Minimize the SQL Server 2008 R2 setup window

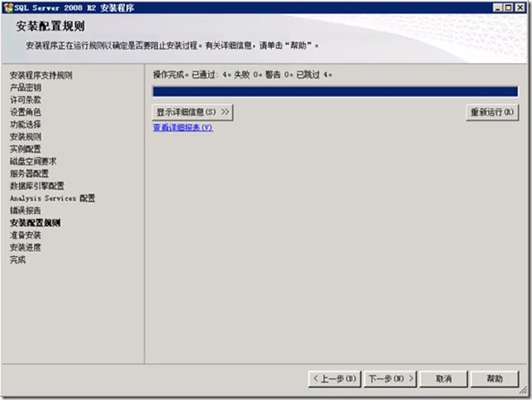tap(498, 7)
